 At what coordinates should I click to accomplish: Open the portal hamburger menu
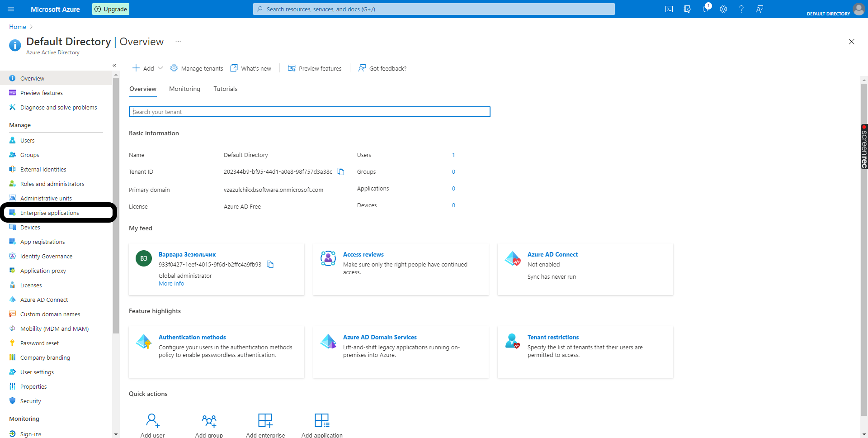(x=11, y=9)
